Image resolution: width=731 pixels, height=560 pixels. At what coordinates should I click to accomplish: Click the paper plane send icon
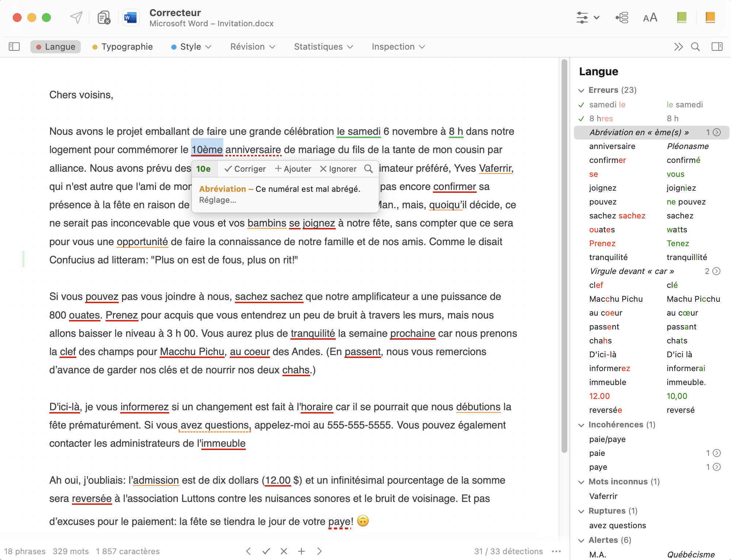[x=76, y=17]
